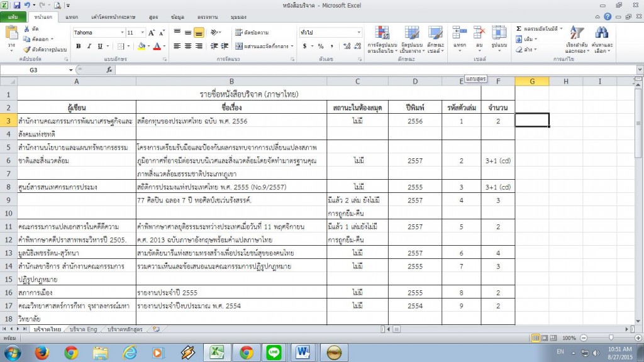Screen dimensions: 644x362
Task: Open Format as Table gallery
Action: (x=411, y=40)
